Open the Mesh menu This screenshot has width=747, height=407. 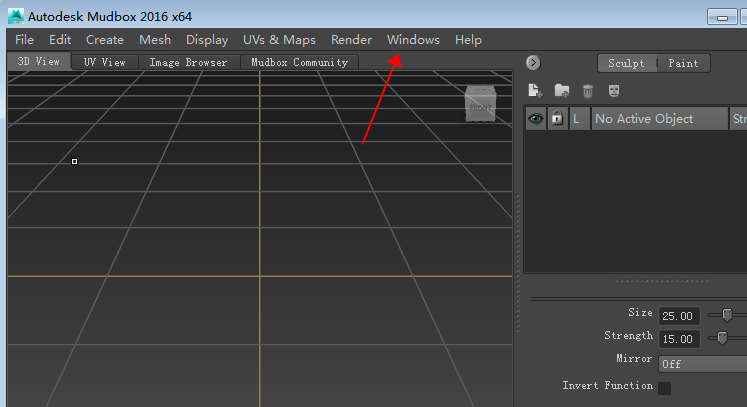point(155,40)
